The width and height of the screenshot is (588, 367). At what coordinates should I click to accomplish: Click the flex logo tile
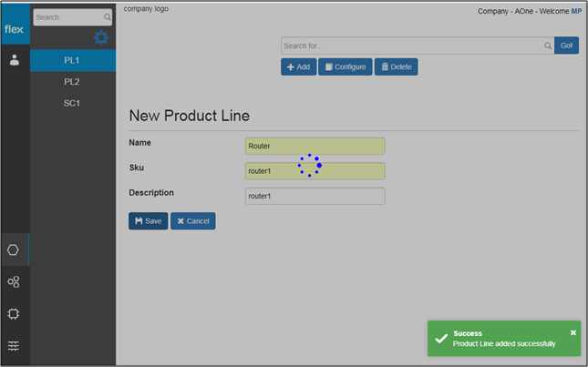15,24
